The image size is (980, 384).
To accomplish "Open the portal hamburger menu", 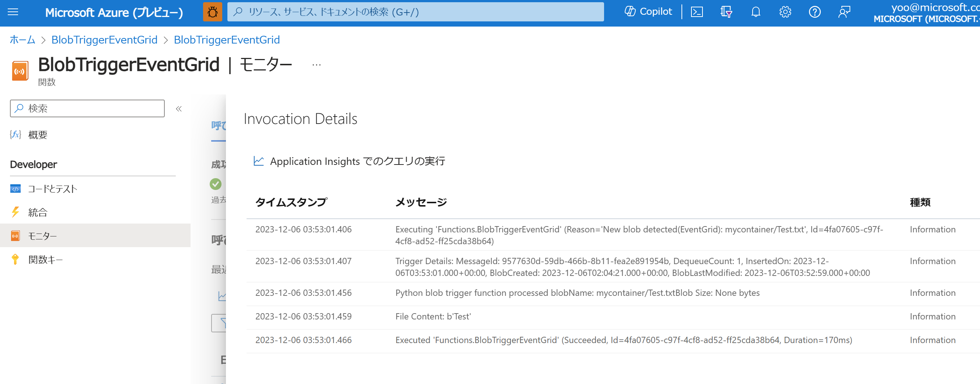I will 13,12.
